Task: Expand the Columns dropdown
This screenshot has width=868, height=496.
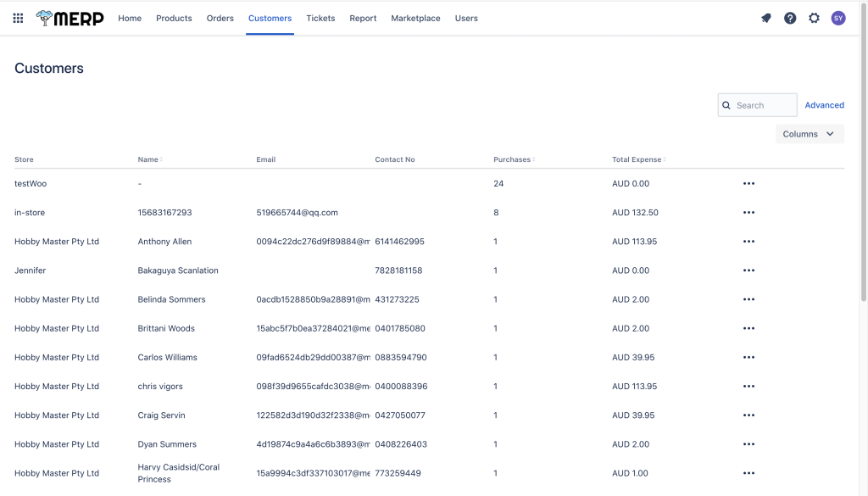Action: [810, 134]
